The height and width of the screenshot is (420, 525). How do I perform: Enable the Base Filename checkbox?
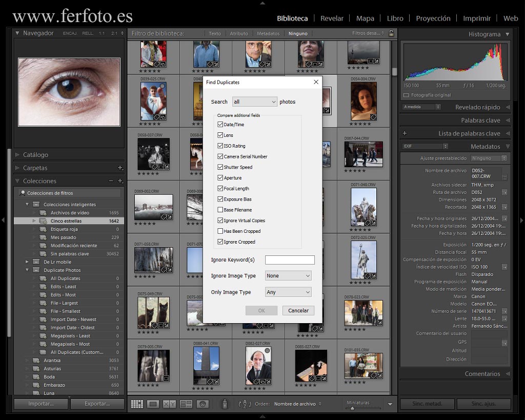coord(220,210)
